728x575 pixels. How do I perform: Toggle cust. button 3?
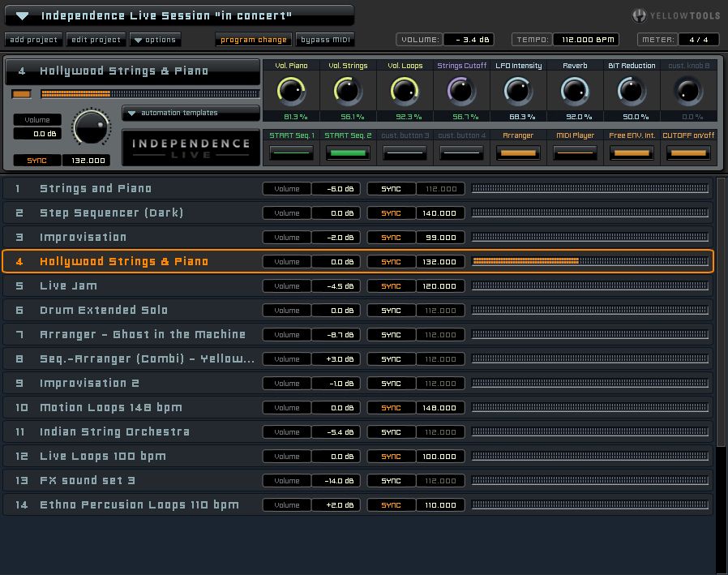pyautogui.click(x=405, y=152)
